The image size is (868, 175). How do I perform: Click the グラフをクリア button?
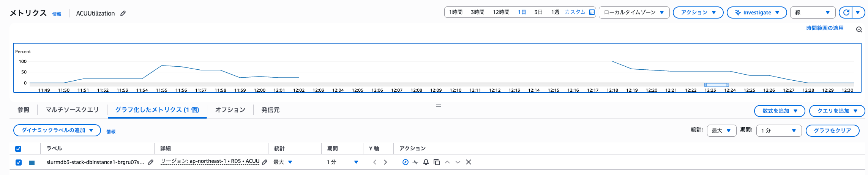833,131
